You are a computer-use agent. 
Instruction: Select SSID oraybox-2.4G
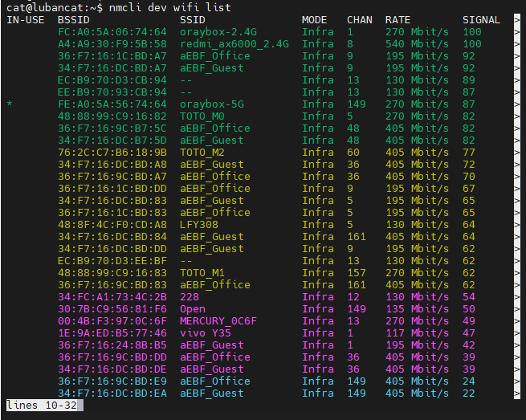click(x=218, y=32)
